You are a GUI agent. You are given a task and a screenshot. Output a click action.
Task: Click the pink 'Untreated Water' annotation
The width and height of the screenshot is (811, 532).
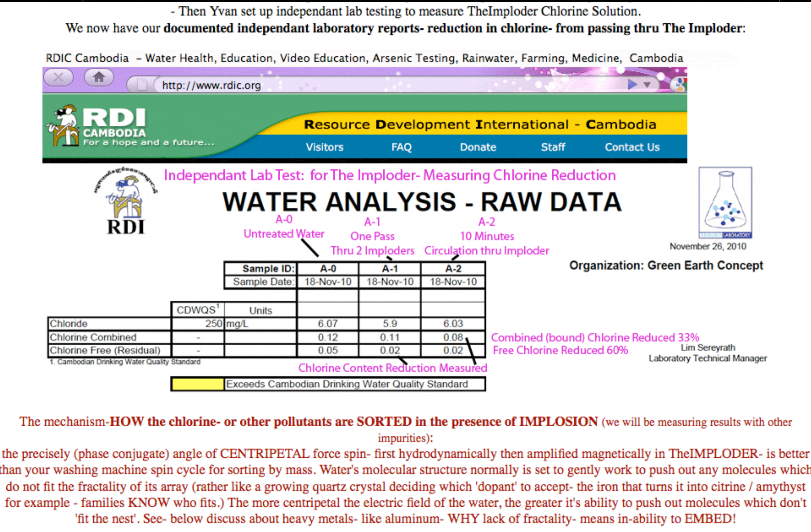click(x=284, y=234)
